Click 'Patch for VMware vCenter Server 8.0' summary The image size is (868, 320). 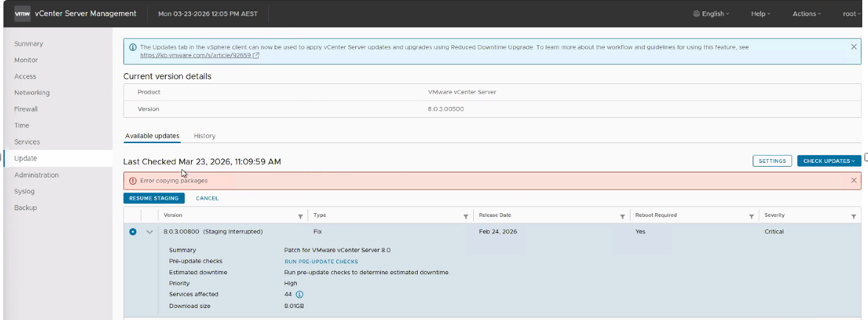pyautogui.click(x=337, y=250)
